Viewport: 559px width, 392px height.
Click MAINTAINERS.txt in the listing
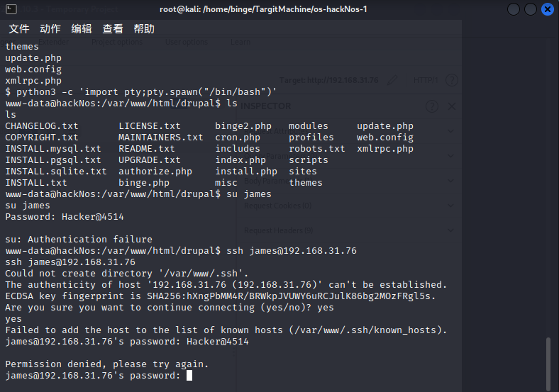[x=161, y=138]
